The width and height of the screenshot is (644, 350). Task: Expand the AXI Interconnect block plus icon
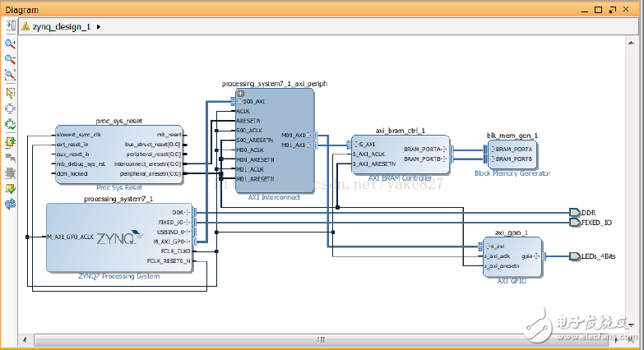click(240, 94)
